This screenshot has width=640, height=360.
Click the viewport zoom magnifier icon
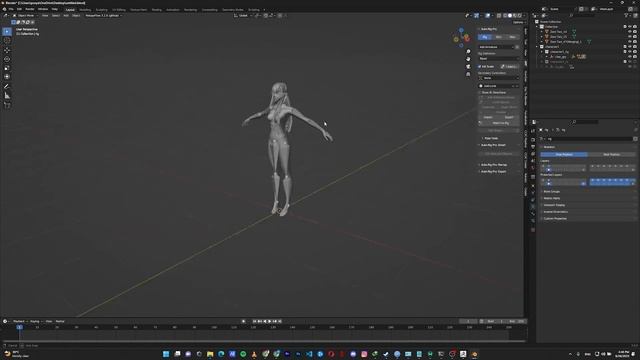(x=468, y=51)
